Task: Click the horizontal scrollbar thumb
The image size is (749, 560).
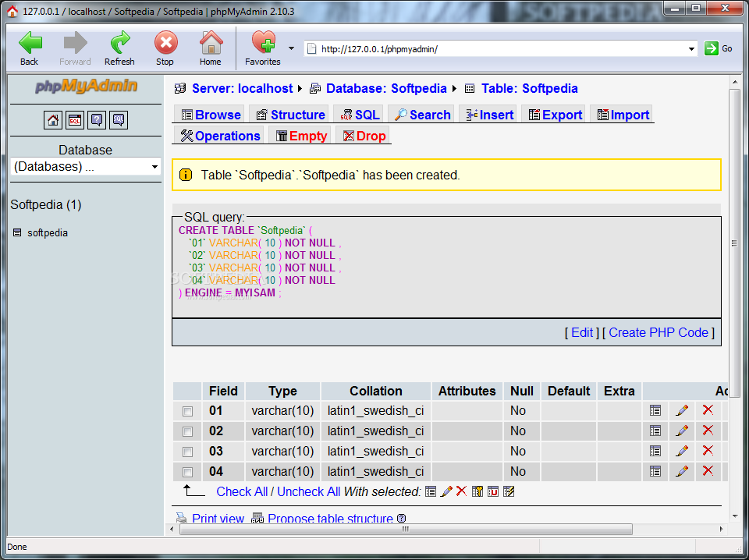Action: tap(406, 529)
